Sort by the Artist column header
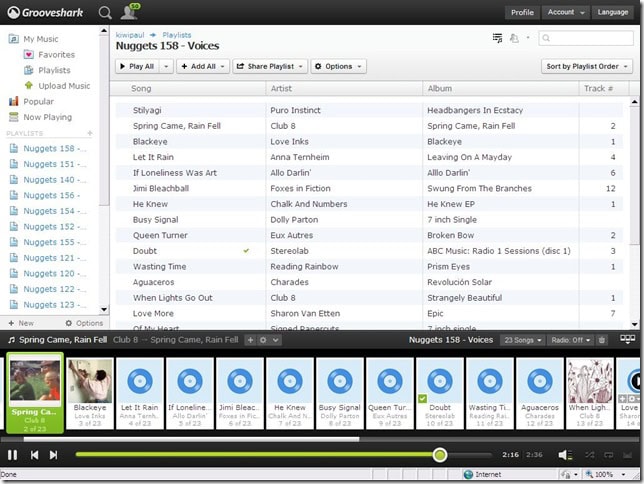This screenshot has height=484, width=644. pyautogui.click(x=281, y=88)
